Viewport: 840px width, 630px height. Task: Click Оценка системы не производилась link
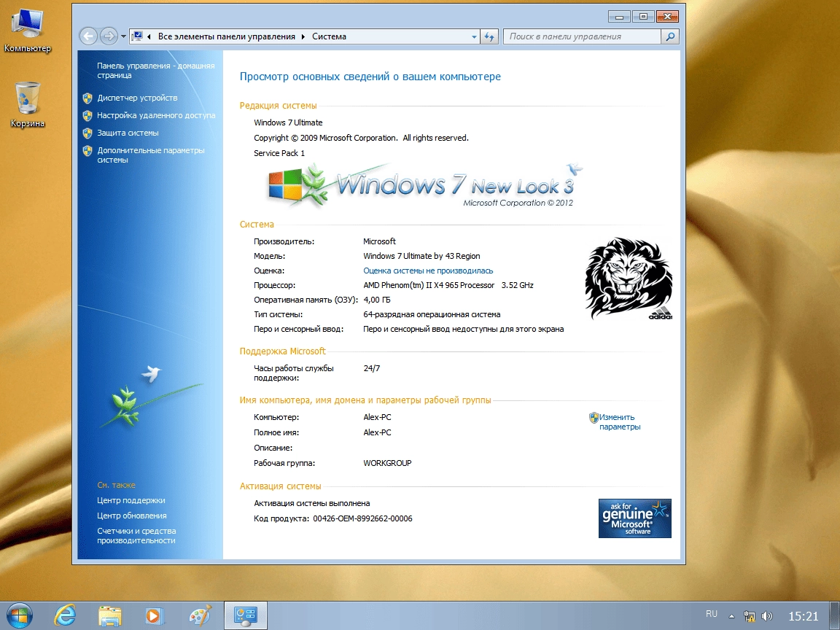point(428,271)
